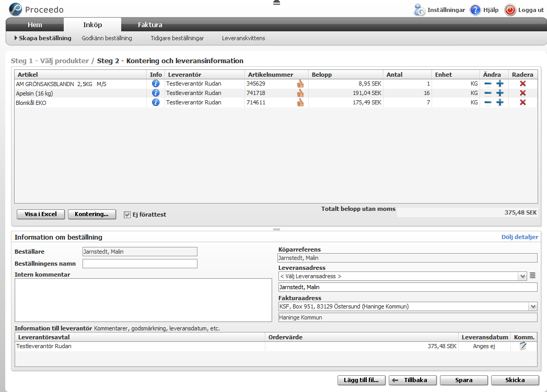Open info icon for Blomkål EKO
This screenshot has width=547, height=392.
coord(156,102)
